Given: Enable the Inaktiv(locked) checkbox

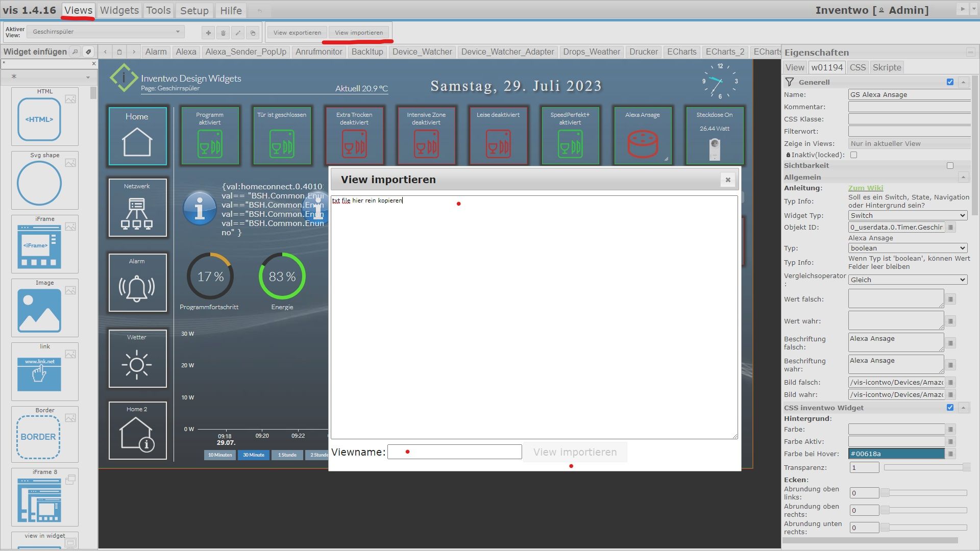Looking at the screenshot, I should 853,155.
